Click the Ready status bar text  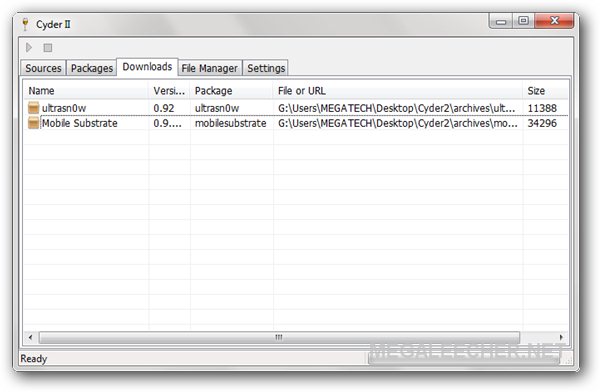pos(34,359)
